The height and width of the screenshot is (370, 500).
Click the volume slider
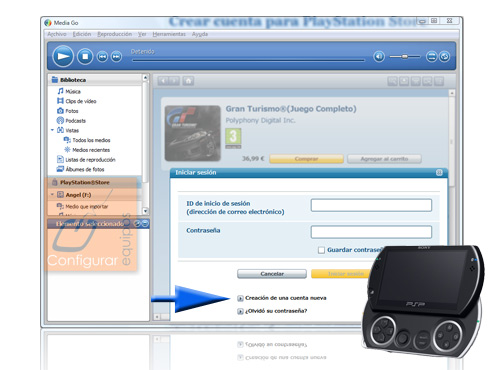(405, 57)
